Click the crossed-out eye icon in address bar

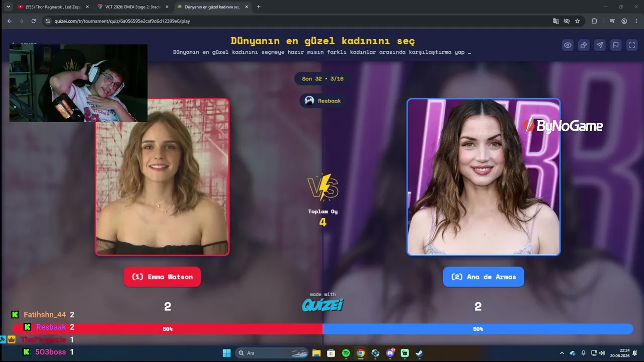[x=567, y=21]
